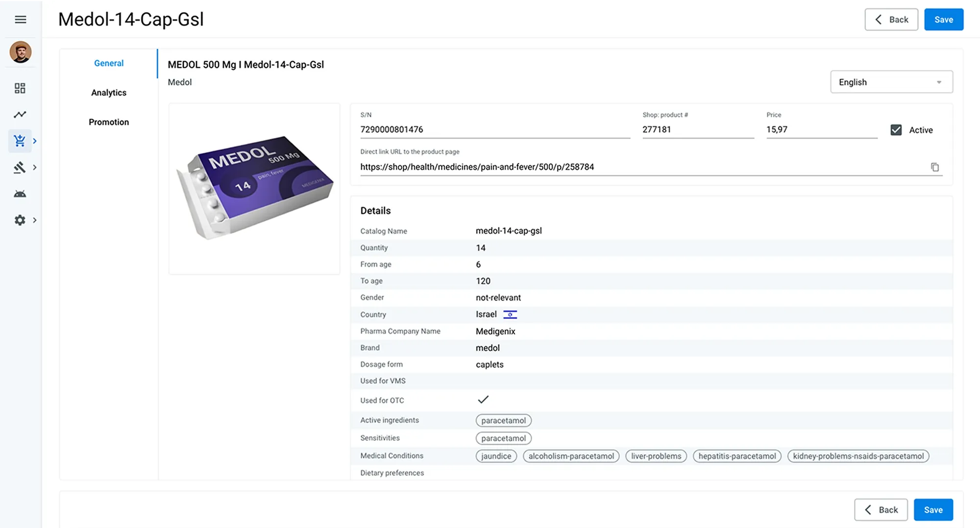Click the Gender value not-relevant
This screenshot has width=980, height=528.
pos(498,298)
